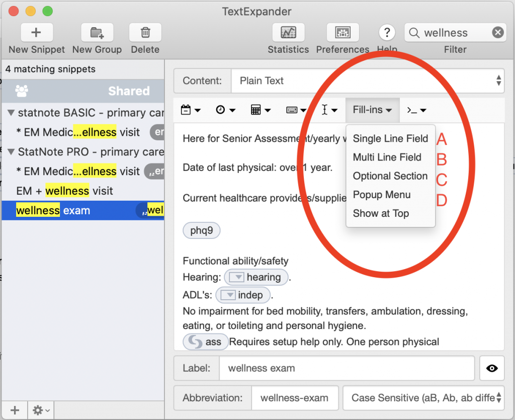
Task: Open the time clock insert menu
Action: 225,110
